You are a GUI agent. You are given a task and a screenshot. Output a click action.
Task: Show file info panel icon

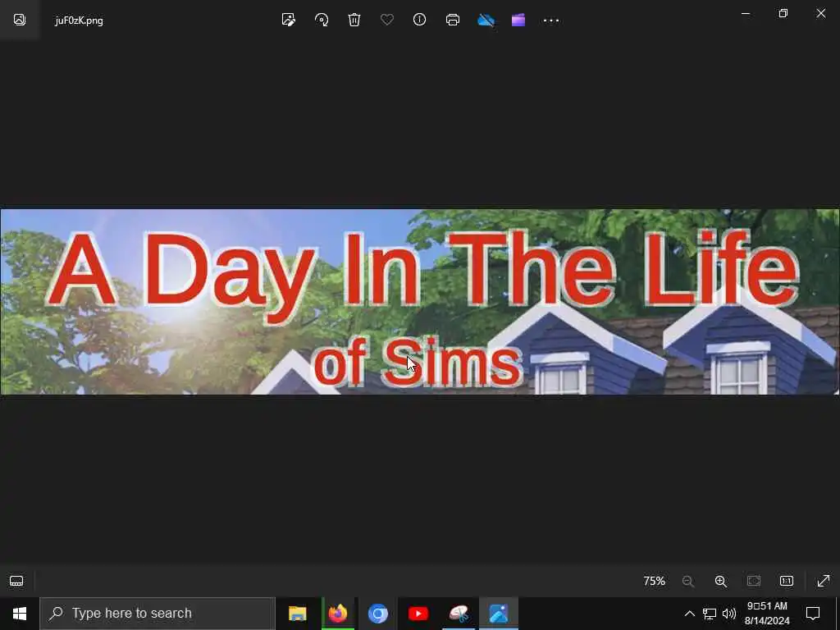coord(419,20)
